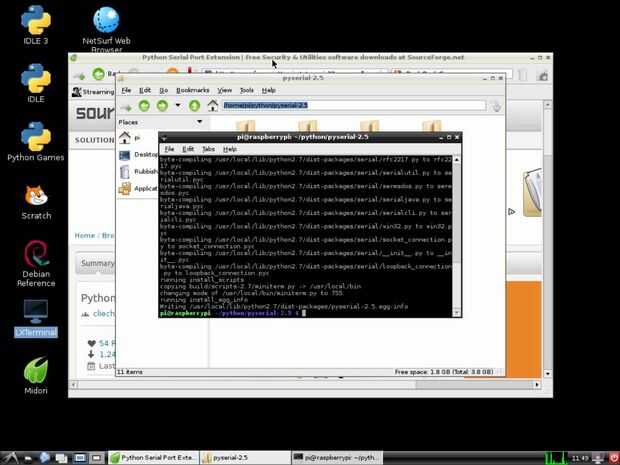Click SOLUTION nav item on SourceForge page

click(x=95, y=140)
